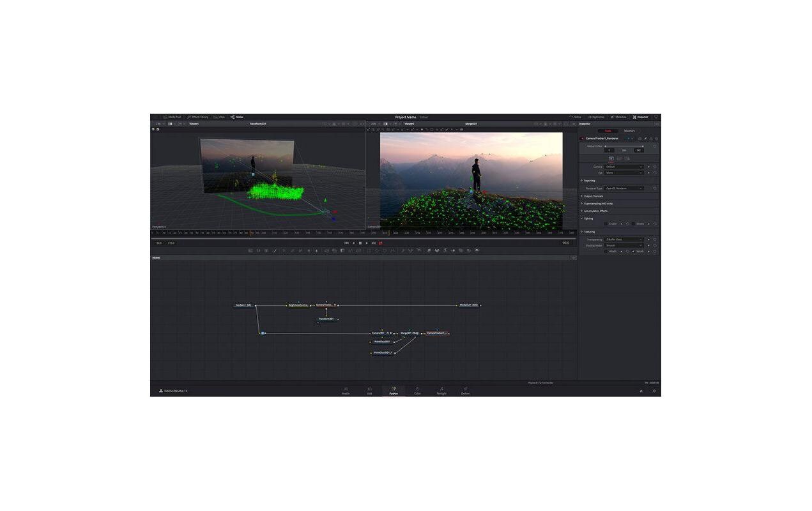Select the Tools tab in Inspector

tap(608, 131)
